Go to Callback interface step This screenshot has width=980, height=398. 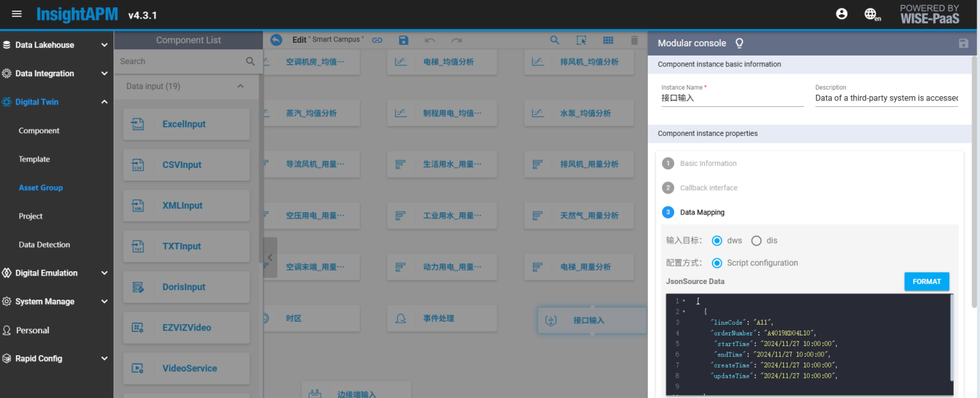(708, 188)
